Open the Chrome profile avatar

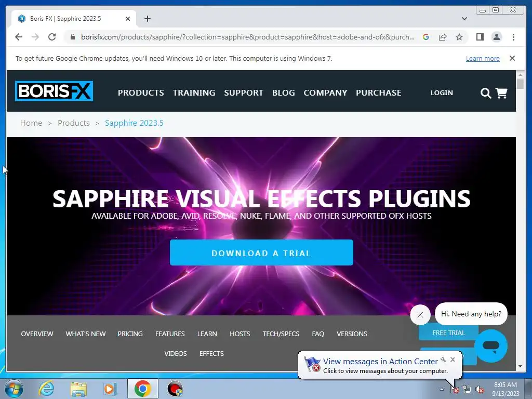497,37
